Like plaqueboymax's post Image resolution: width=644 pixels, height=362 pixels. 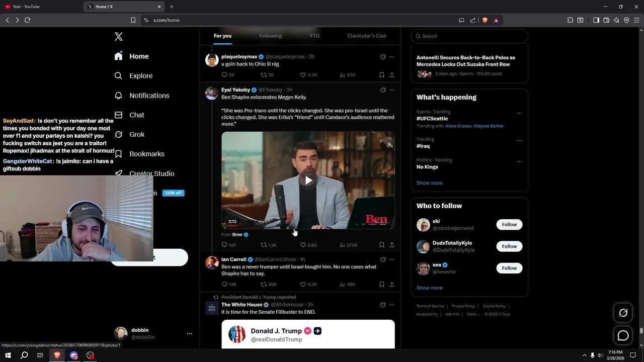303,75
